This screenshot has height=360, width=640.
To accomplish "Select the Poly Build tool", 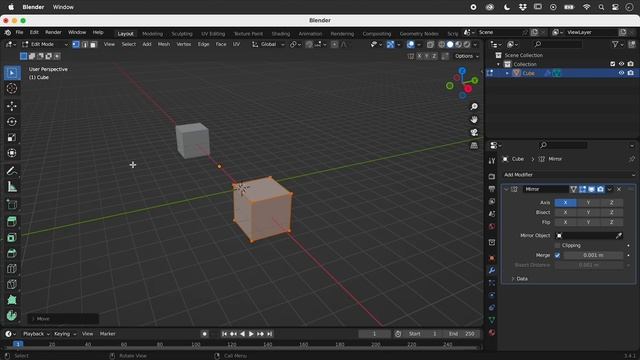I will (x=12, y=300).
